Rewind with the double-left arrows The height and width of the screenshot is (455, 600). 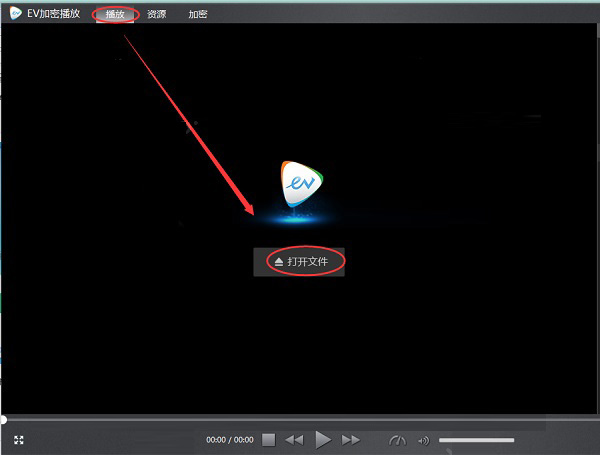294,440
